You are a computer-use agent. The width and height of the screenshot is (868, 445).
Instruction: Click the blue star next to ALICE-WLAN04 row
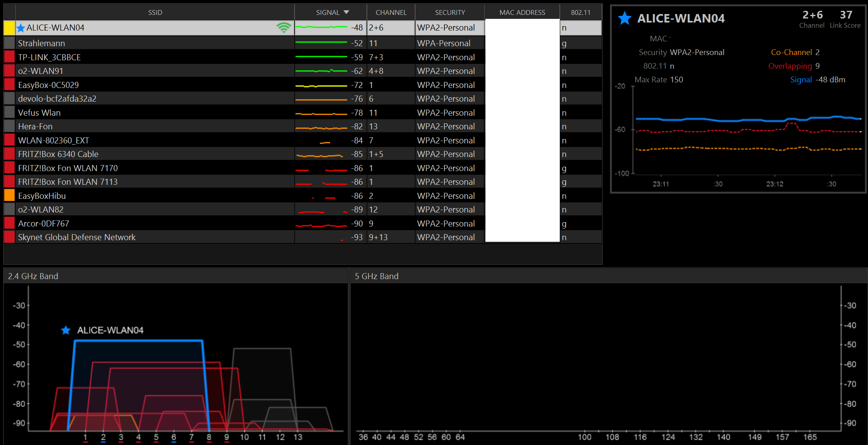[21, 28]
